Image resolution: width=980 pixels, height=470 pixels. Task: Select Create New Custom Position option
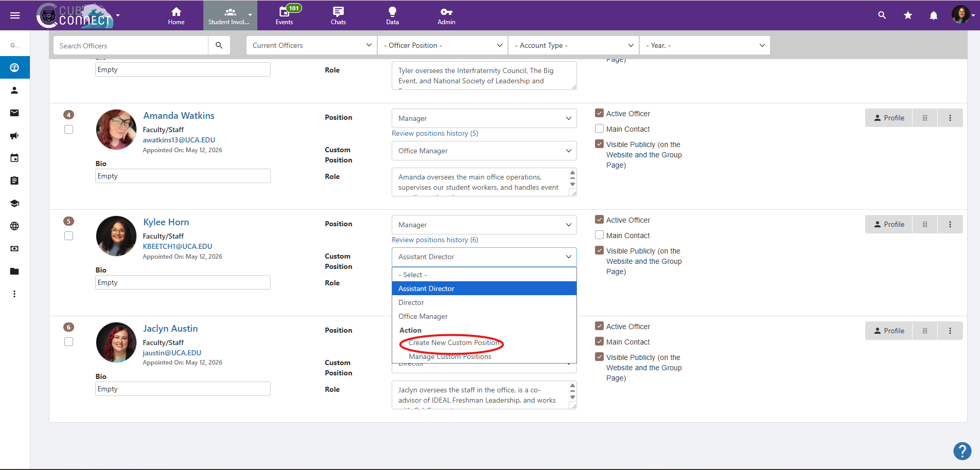point(484,342)
